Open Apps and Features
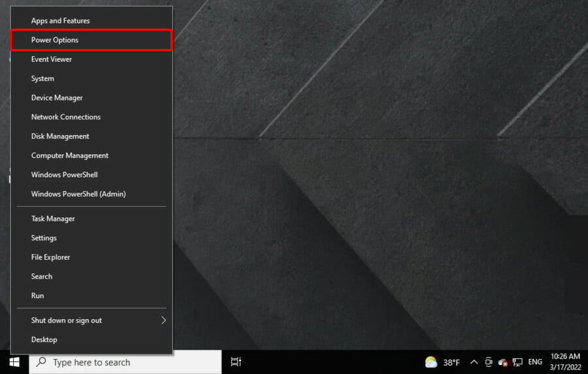Viewport: 588px width, 374px height. click(91, 21)
